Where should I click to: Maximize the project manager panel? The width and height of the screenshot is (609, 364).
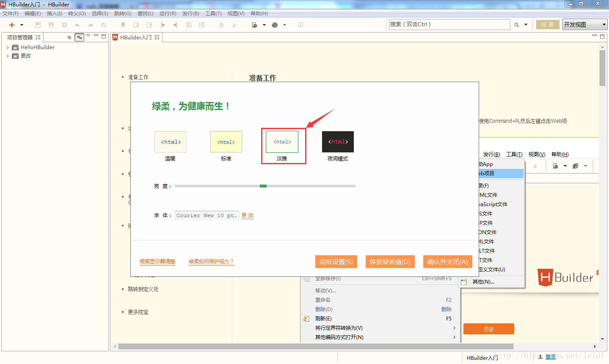click(x=104, y=36)
